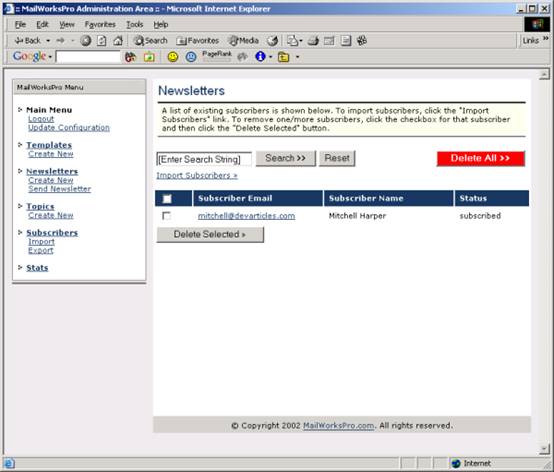Stop page loading with Stop icon

point(86,41)
